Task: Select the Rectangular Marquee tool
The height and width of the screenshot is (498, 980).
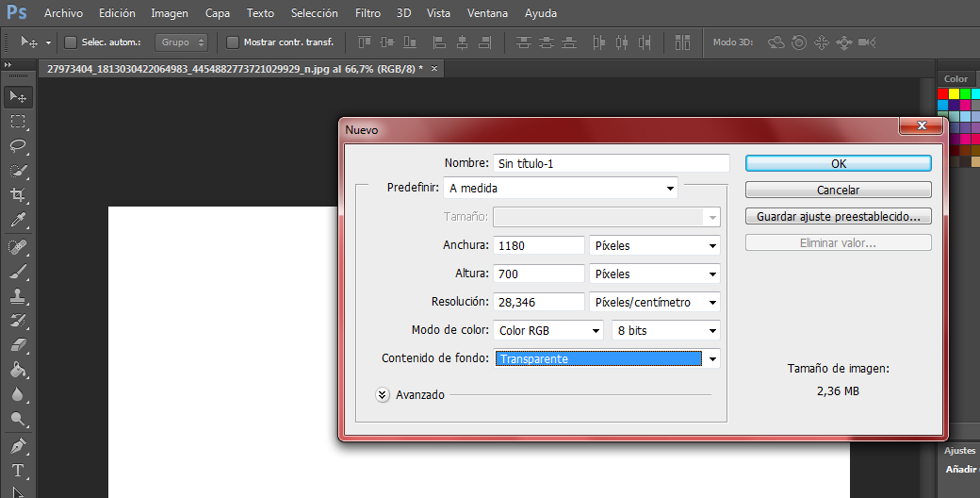Action: coord(18,121)
